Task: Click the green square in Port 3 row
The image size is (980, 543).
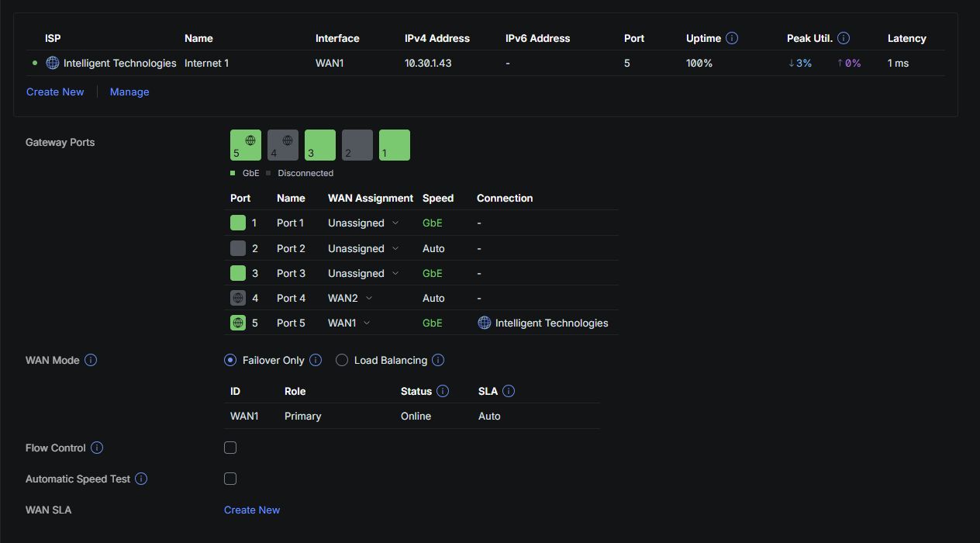Action: pyautogui.click(x=238, y=273)
